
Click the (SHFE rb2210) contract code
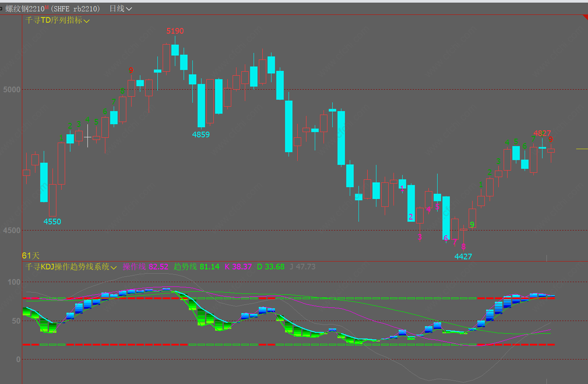75,9
